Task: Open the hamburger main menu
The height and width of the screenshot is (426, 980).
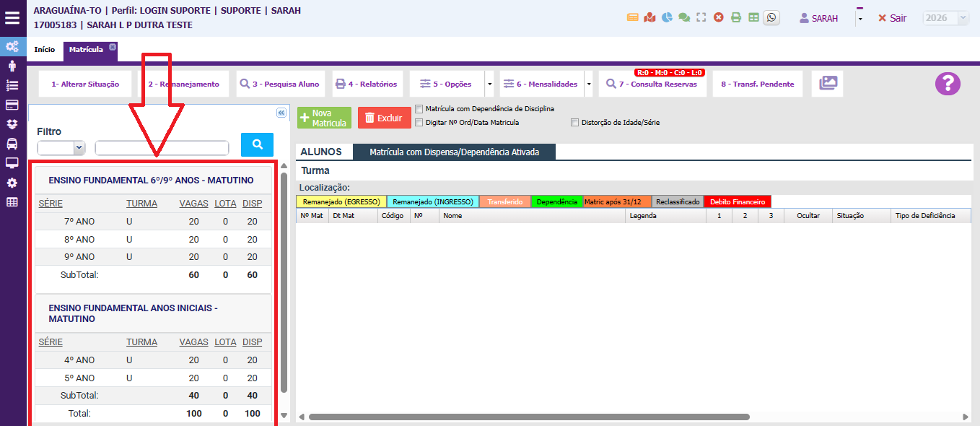Action: [12, 17]
